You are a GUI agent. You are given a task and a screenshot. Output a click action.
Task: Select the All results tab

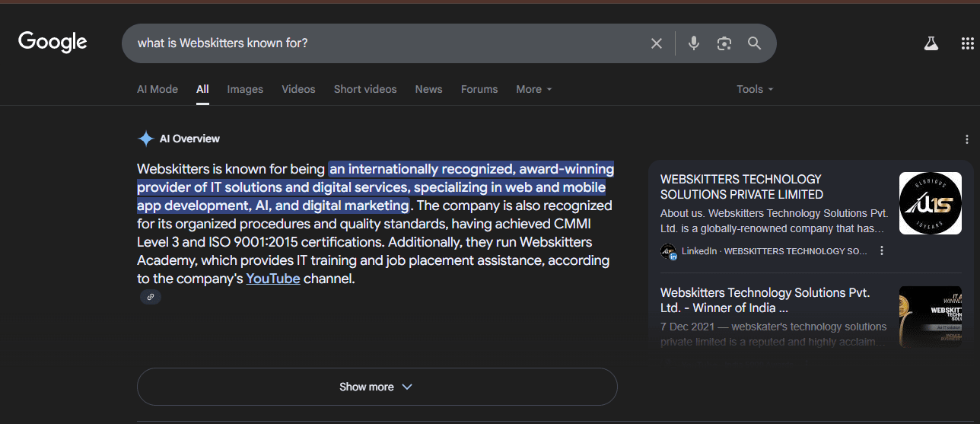(202, 89)
